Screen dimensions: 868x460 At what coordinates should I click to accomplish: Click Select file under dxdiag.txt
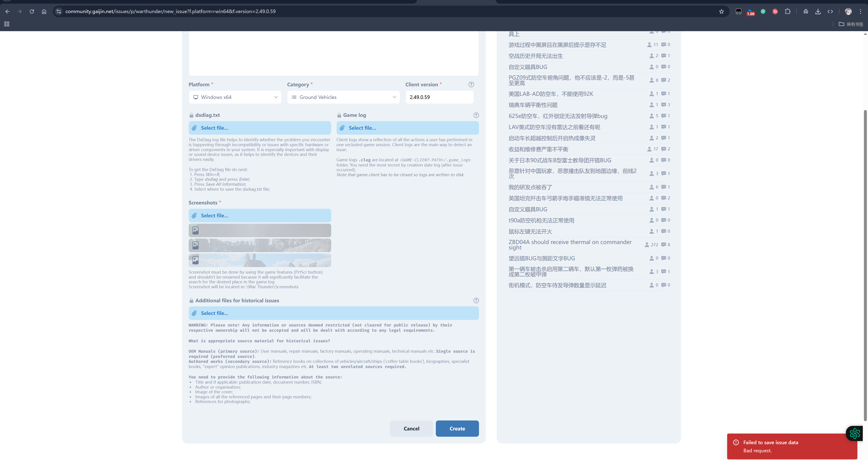tap(259, 128)
